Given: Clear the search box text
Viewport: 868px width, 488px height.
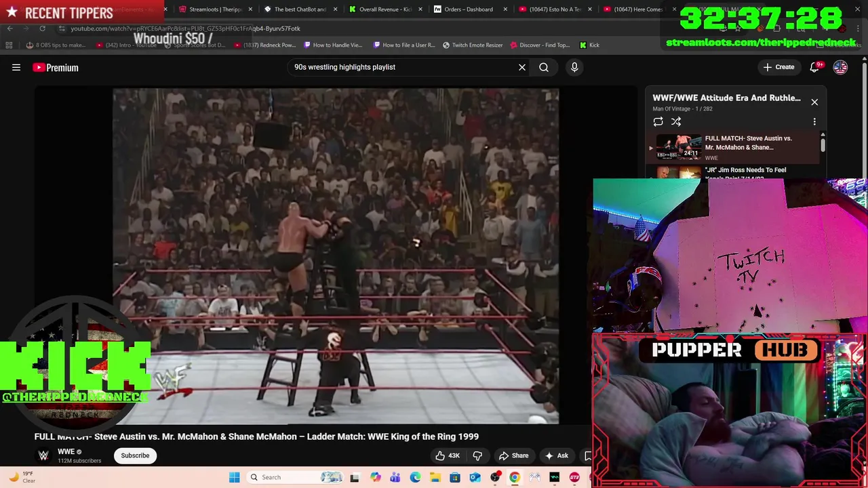Looking at the screenshot, I should point(522,67).
